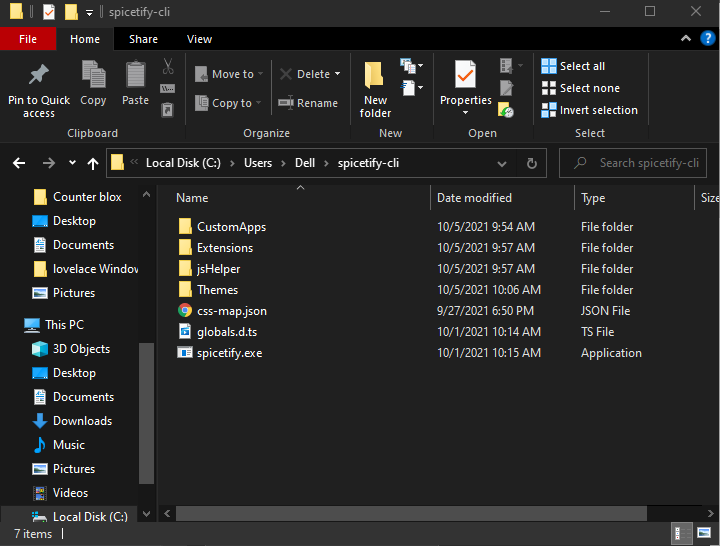This screenshot has height=546, width=720.
Task: Click the horizontal scrollbar thumb
Action: coord(411,513)
